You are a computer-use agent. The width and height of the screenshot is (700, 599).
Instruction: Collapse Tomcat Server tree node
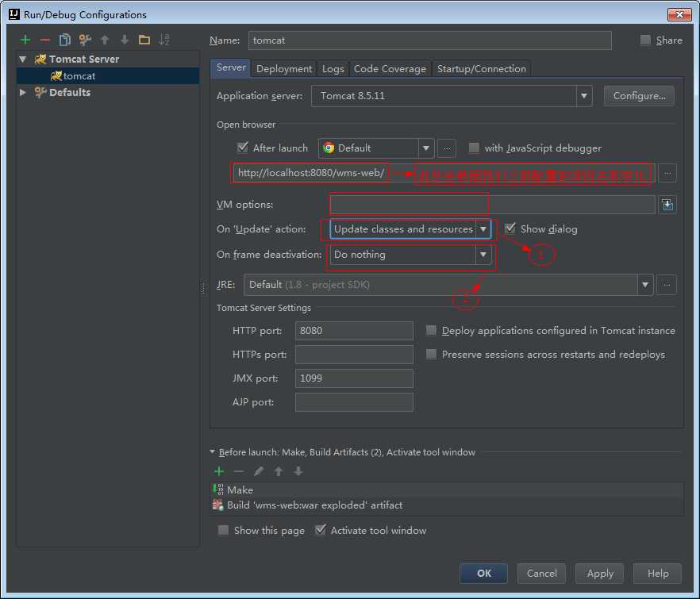coord(23,59)
